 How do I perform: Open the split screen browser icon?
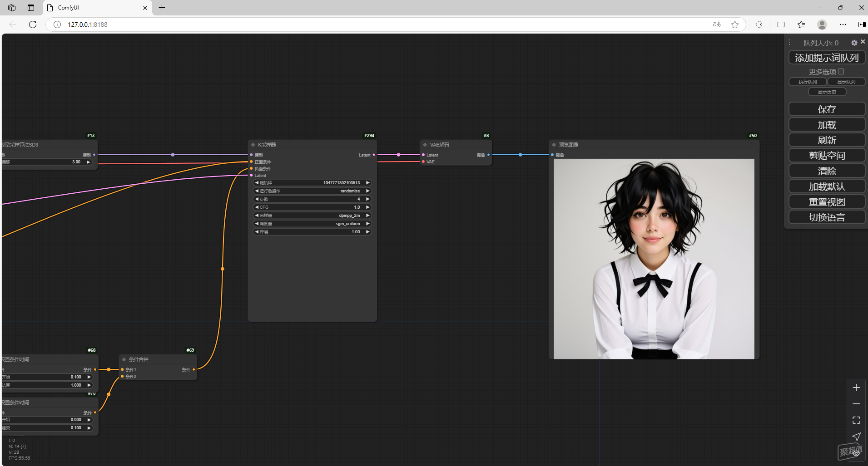pyautogui.click(x=781, y=25)
